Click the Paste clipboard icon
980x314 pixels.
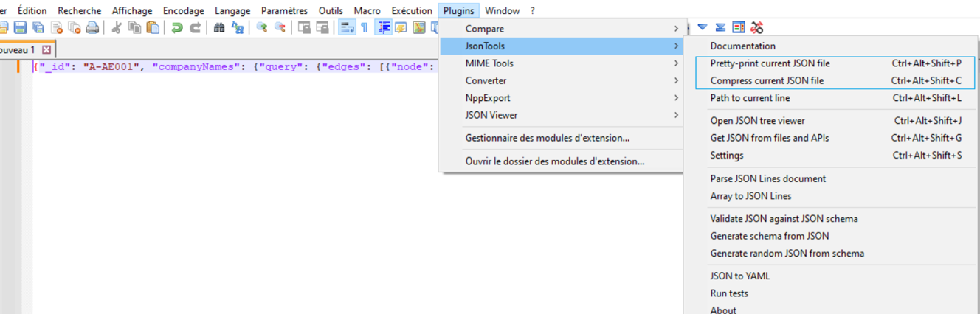[153, 28]
